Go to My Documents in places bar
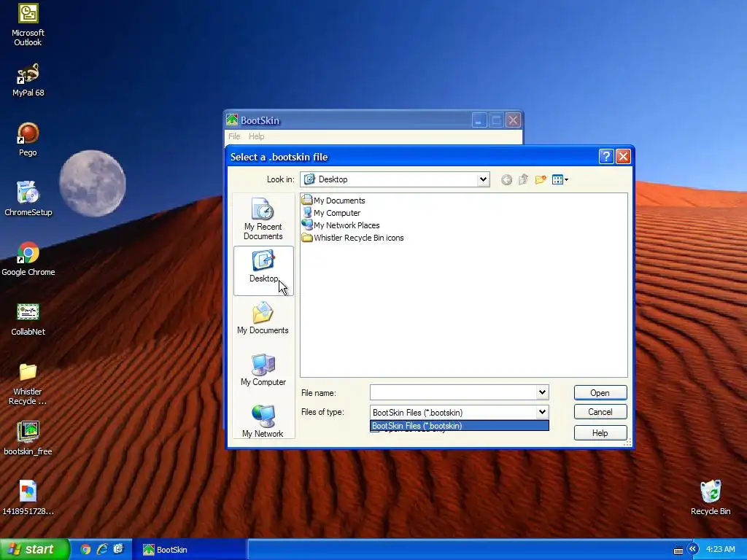 (x=263, y=318)
